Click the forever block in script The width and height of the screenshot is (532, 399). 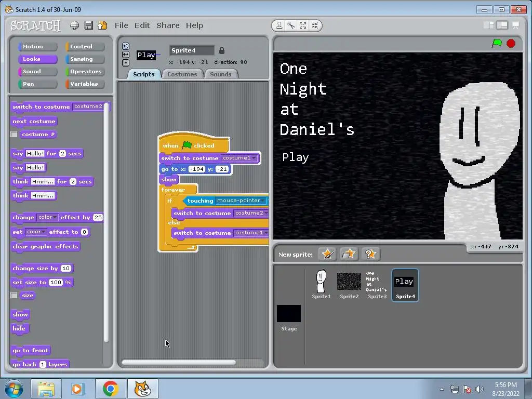point(174,190)
